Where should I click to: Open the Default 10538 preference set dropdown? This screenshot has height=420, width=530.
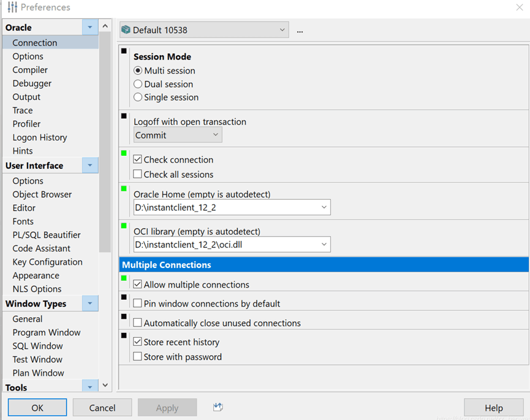tap(204, 30)
